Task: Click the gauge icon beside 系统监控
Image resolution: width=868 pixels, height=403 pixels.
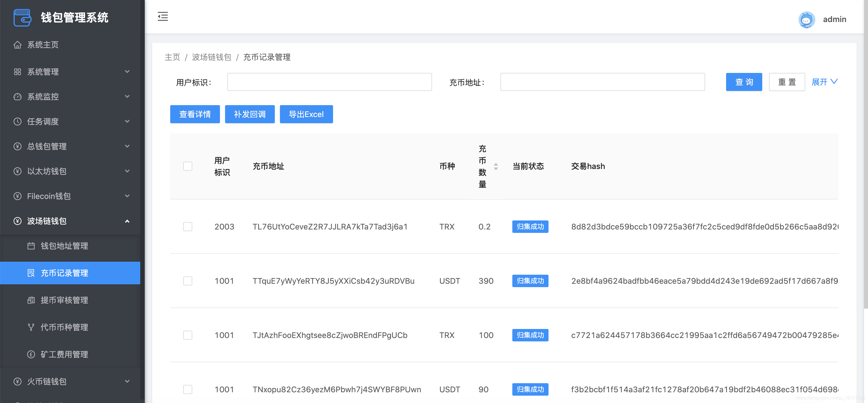Action: 18,97
